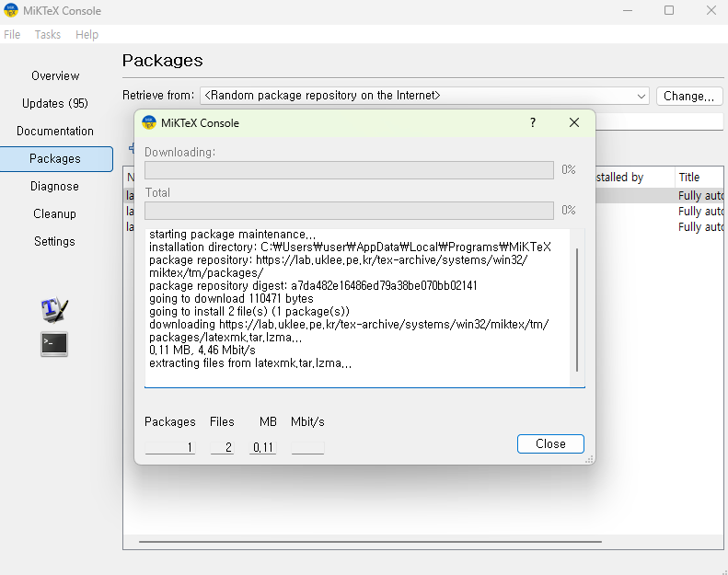728x575 pixels.
Task: Click the Files count field showing 2
Action: pyautogui.click(x=222, y=447)
